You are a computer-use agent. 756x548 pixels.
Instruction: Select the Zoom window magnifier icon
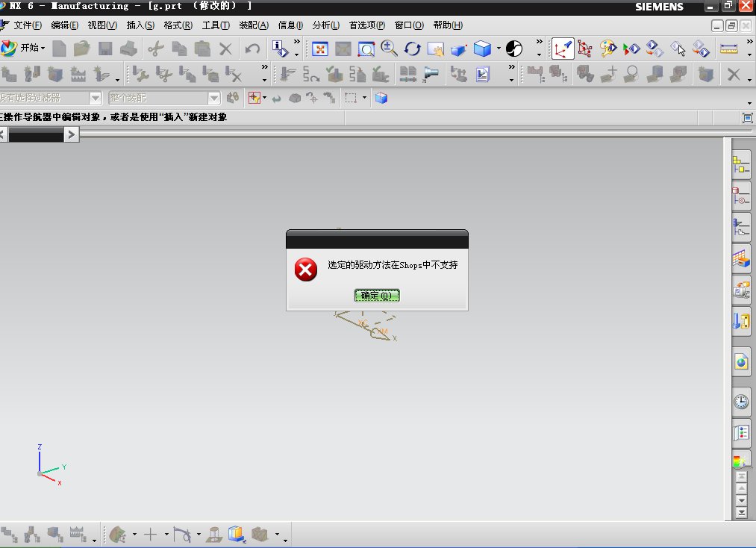366,49
